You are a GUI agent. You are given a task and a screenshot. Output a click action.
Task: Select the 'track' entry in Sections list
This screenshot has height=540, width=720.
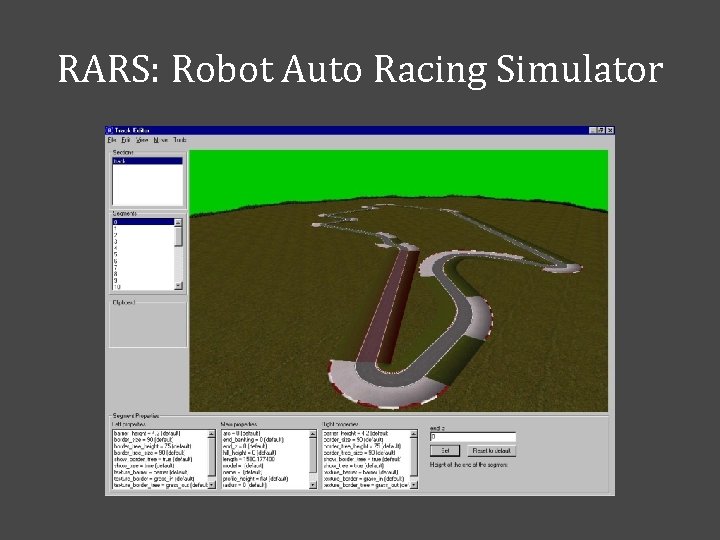coord(147,161)
